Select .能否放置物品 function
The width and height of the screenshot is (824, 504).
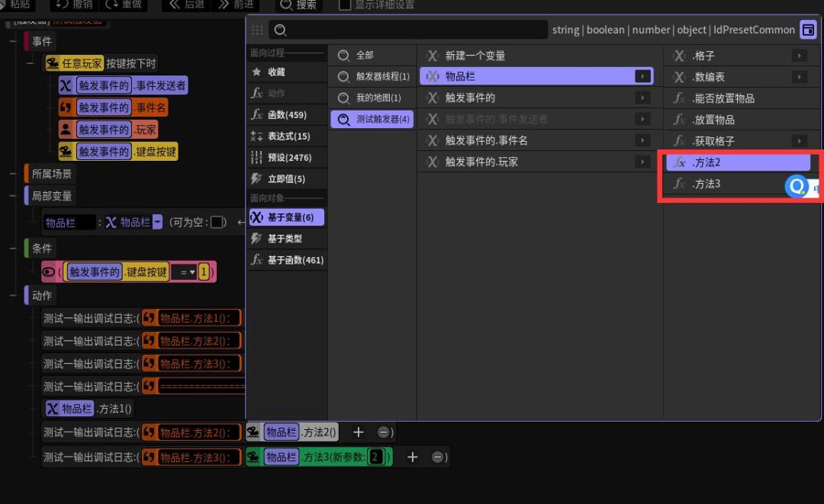tap(742, 98)
